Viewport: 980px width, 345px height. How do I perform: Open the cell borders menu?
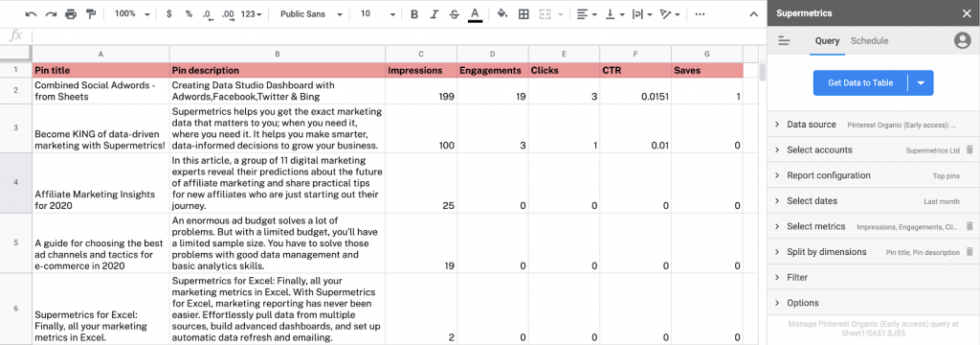(523, 13)
